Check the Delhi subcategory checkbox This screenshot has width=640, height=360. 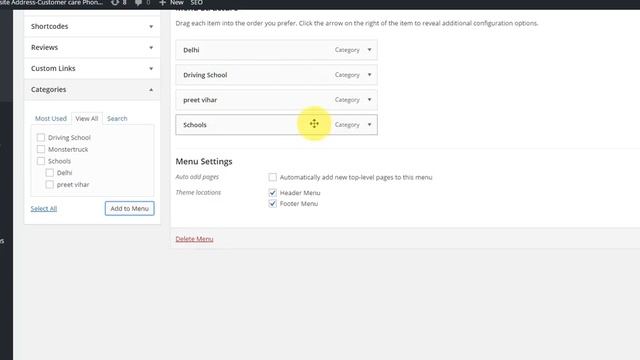coord(49,173)
